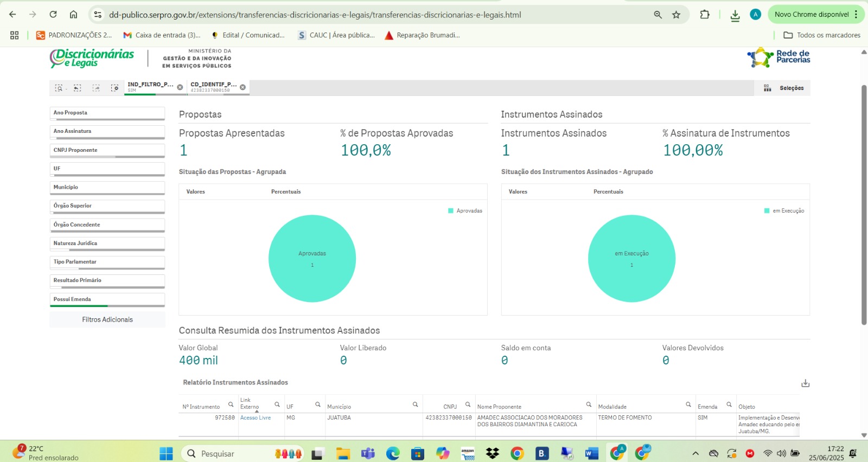Select the em Execução pie chart
Image resolution: width=868 pixels, height=462 pixels.
pos(632,259)
